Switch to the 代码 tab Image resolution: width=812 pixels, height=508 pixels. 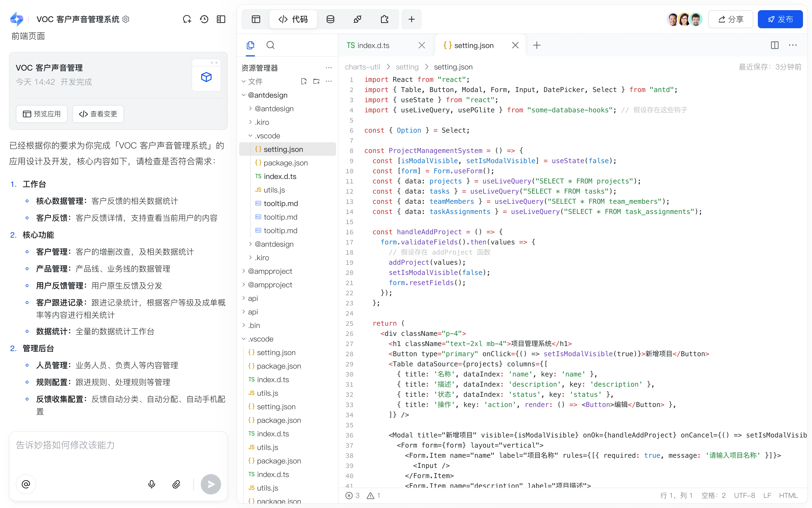pos(293,19)
